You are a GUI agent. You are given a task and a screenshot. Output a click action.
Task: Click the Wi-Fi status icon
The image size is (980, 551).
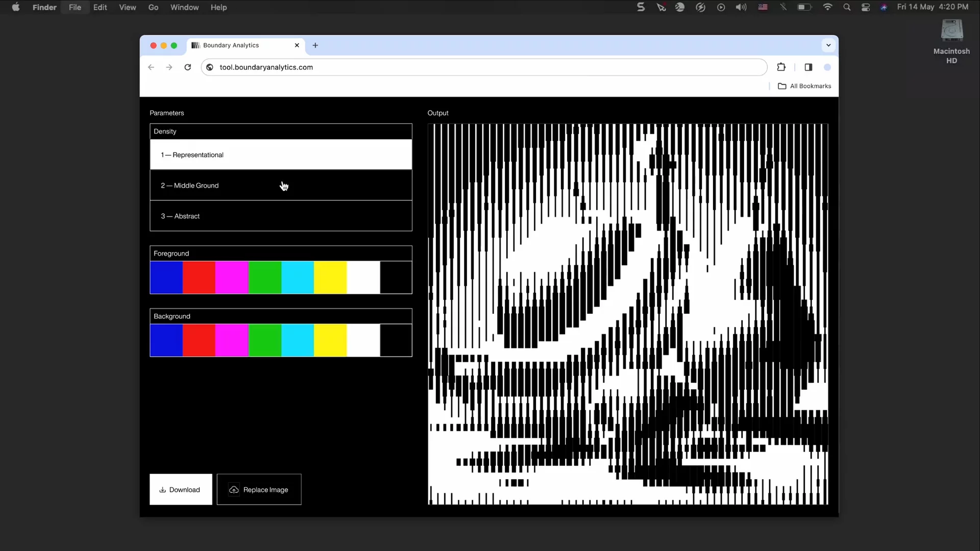[x=827, y=7]
